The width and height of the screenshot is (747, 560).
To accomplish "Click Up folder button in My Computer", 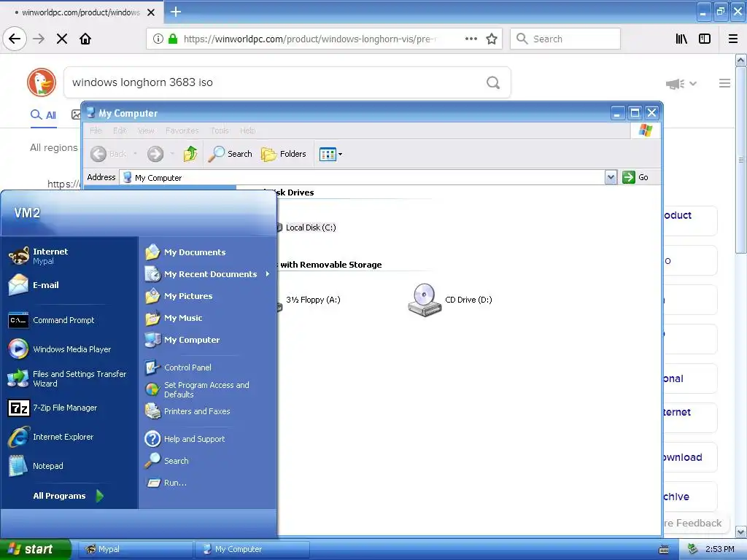I will (x=190, y=154).
